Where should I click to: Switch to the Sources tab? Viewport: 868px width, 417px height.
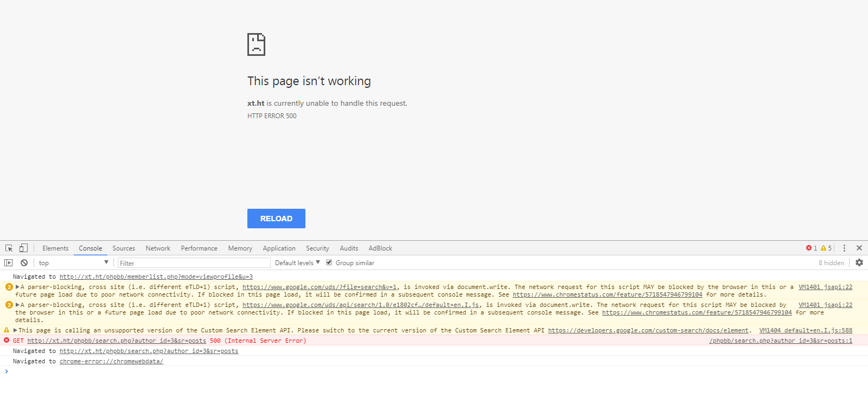pos(124,248)
